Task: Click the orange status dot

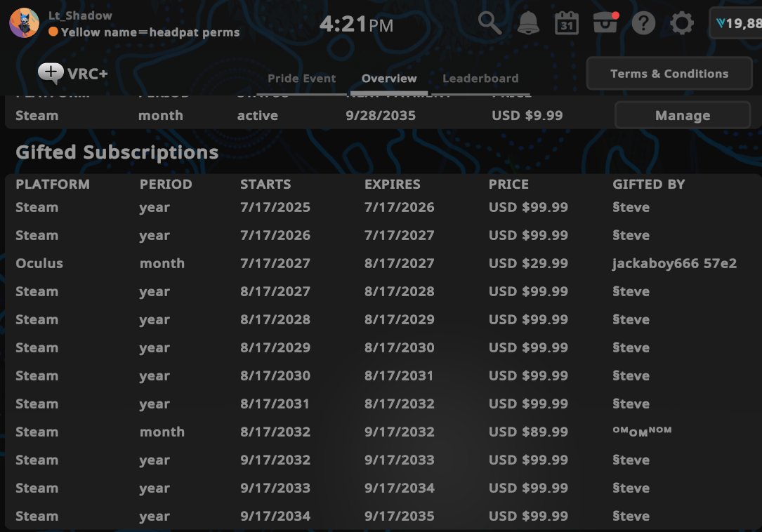Action: 53,32
